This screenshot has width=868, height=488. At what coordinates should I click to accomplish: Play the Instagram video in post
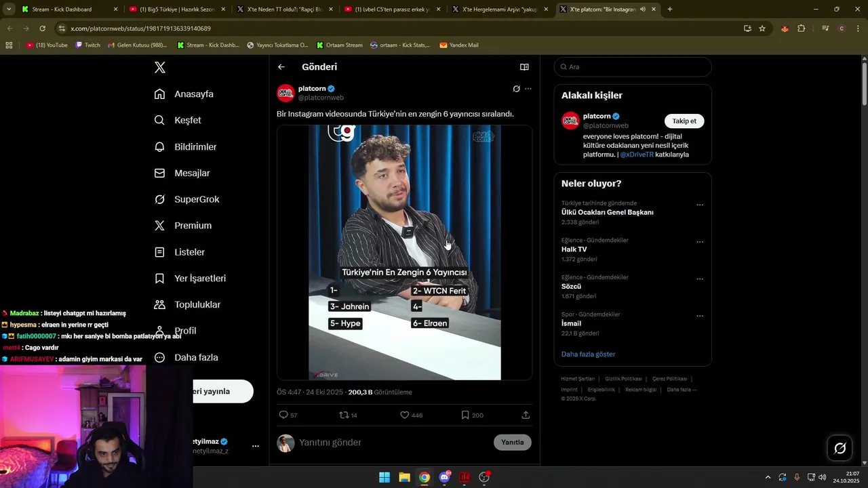[405, 252]
